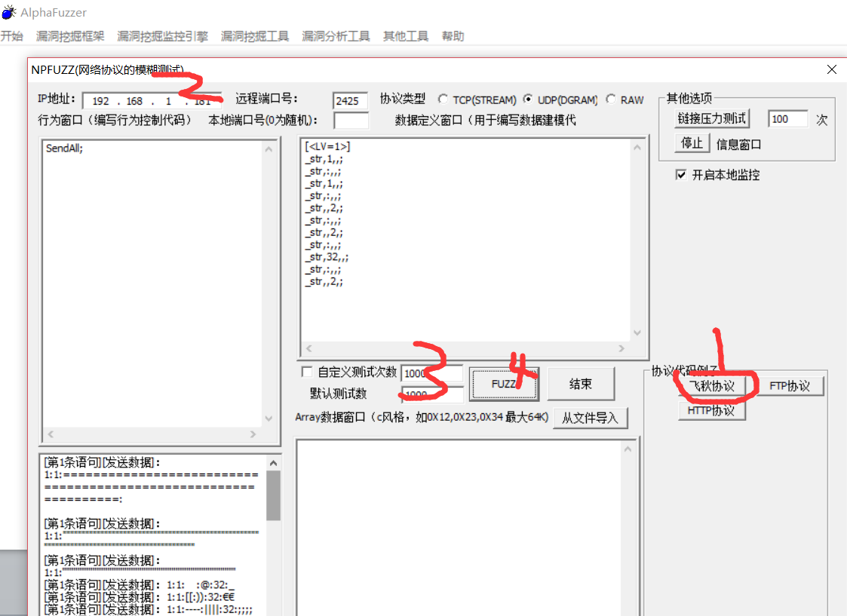Enable the 自定义测试次数 checkbox

[x=307, y=372]
